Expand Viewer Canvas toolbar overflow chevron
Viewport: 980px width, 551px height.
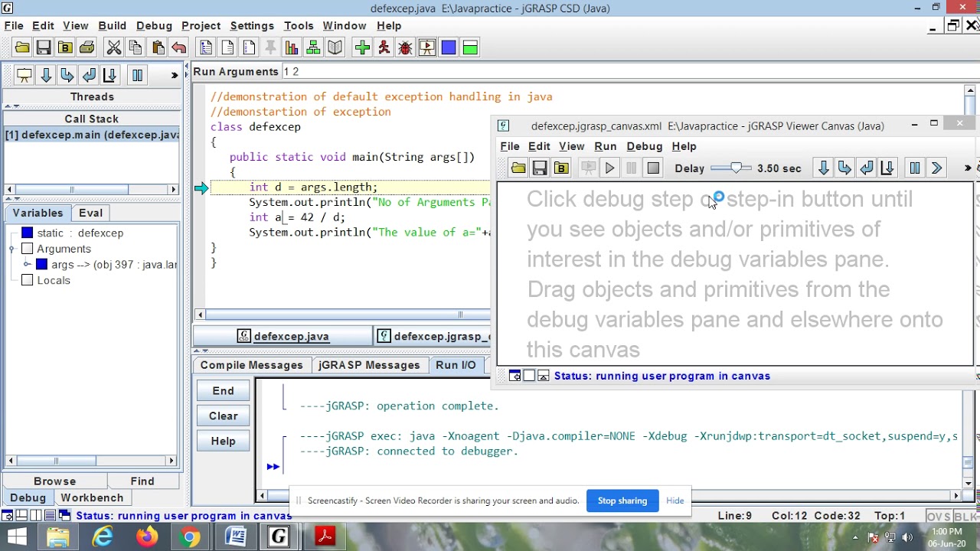point(968,168)
